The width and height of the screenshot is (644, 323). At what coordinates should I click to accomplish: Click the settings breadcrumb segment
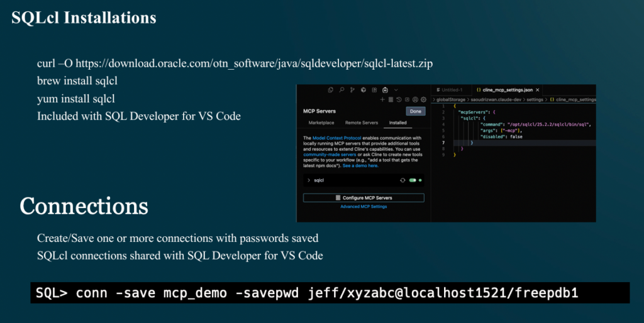pos(535,100)
